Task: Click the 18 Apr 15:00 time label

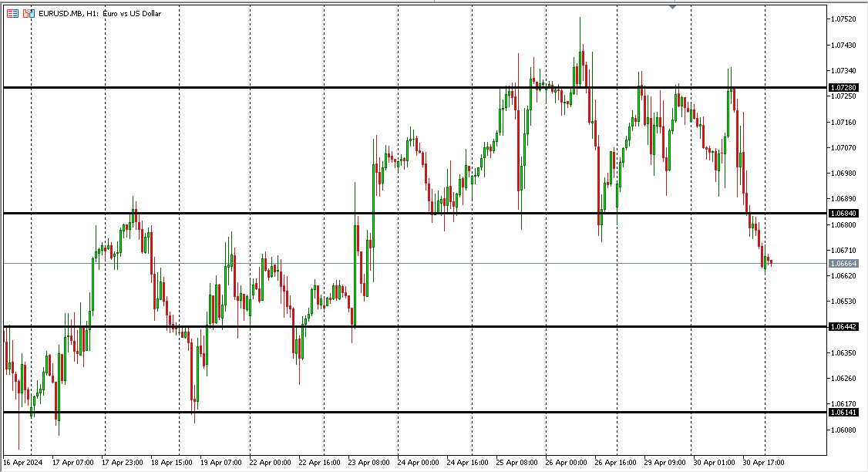Action: 172,462
